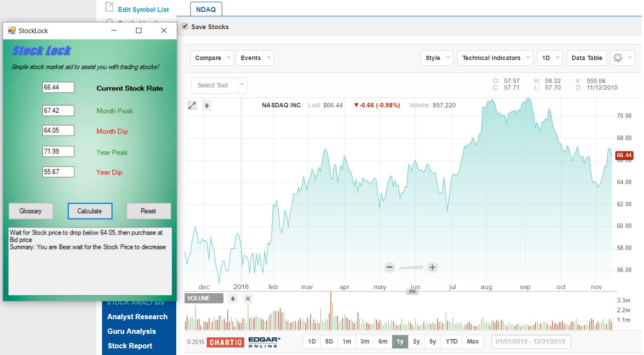Open the Select Tool dropdown
Screen dimensions: 644x355
click(219, 85)
